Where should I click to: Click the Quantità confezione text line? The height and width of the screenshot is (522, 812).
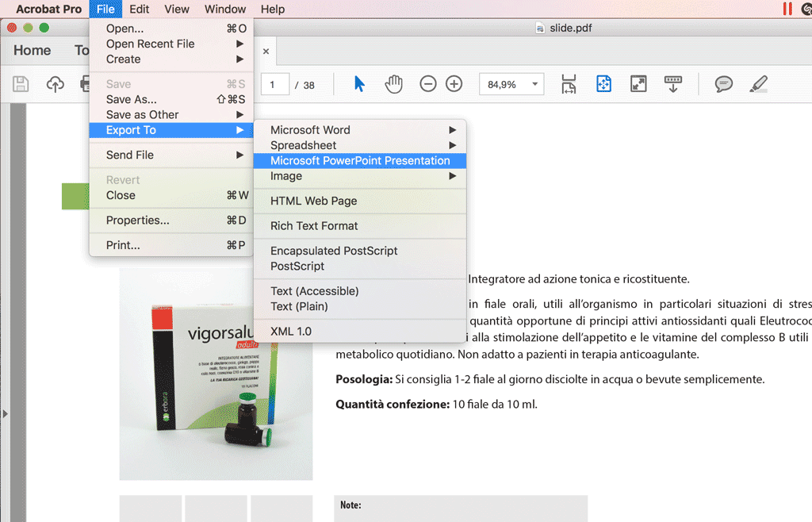[437, 404]
